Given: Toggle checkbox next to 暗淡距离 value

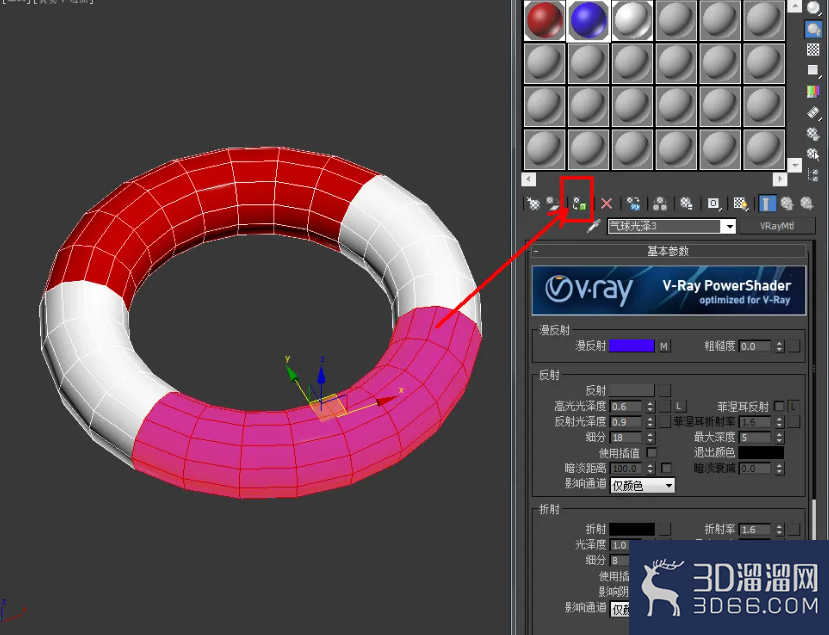Looking at the screenshot, I should (666, 468).
